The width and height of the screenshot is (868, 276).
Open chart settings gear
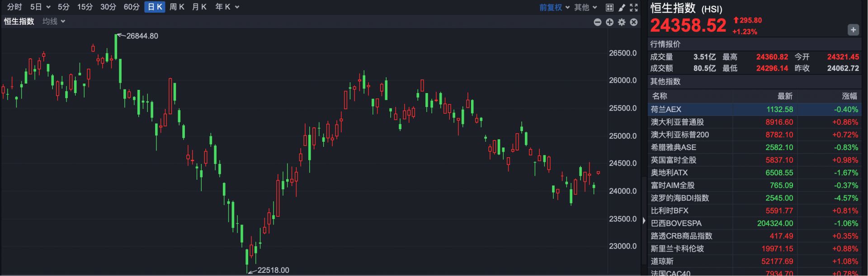click(622, 22)
